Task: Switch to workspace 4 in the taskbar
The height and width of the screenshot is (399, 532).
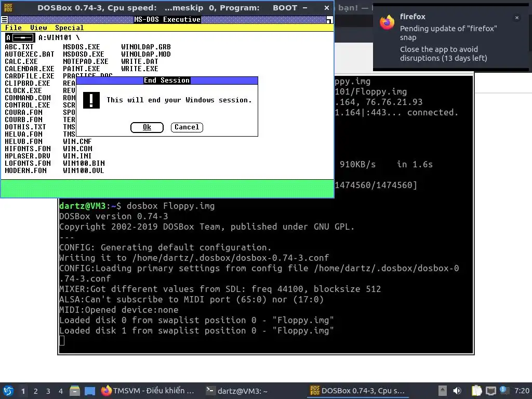Action: [x=61, y=391]
